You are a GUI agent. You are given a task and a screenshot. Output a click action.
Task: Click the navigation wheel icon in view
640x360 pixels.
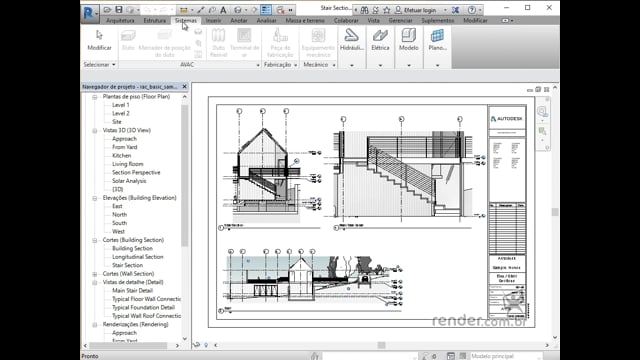pyautogui.click(x=542, y=111)
